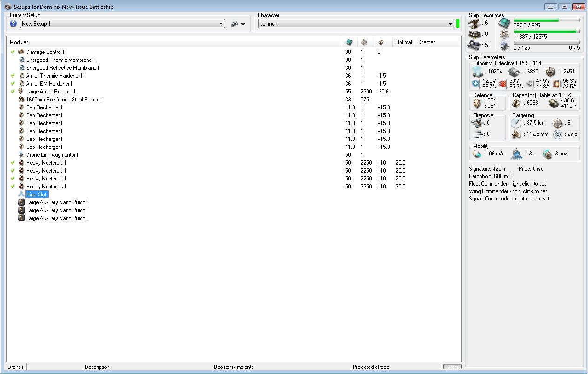Click the capacitor recharge icon showing +116.7

(x=554, y=103)
